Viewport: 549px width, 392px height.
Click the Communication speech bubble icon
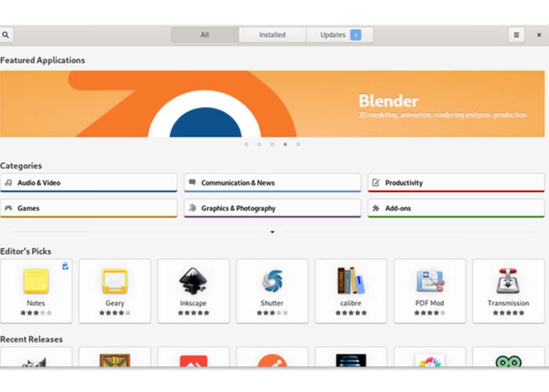point(192,182)
